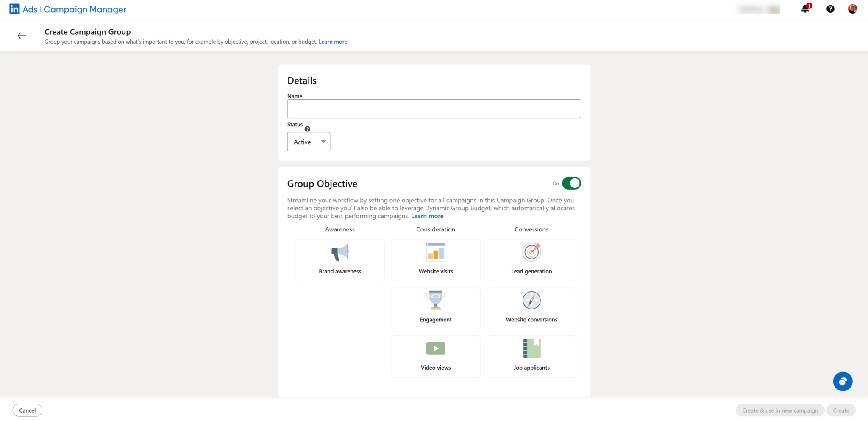Click the Cancel button
868x421 pixels.
pyautogui.click(x=28, y=410)
